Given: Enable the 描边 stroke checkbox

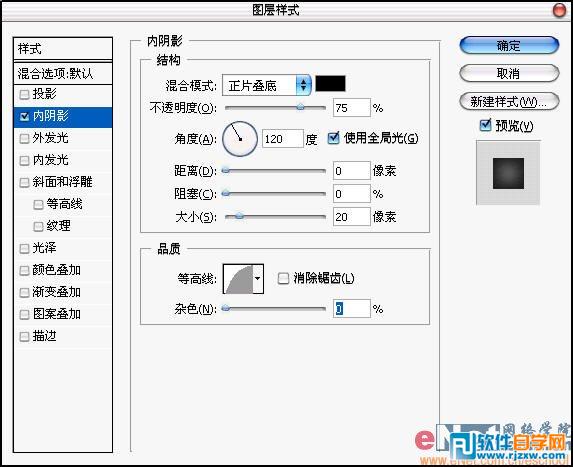Looking at the screenshot, I should pyautogui.click(x=24, y=336).
